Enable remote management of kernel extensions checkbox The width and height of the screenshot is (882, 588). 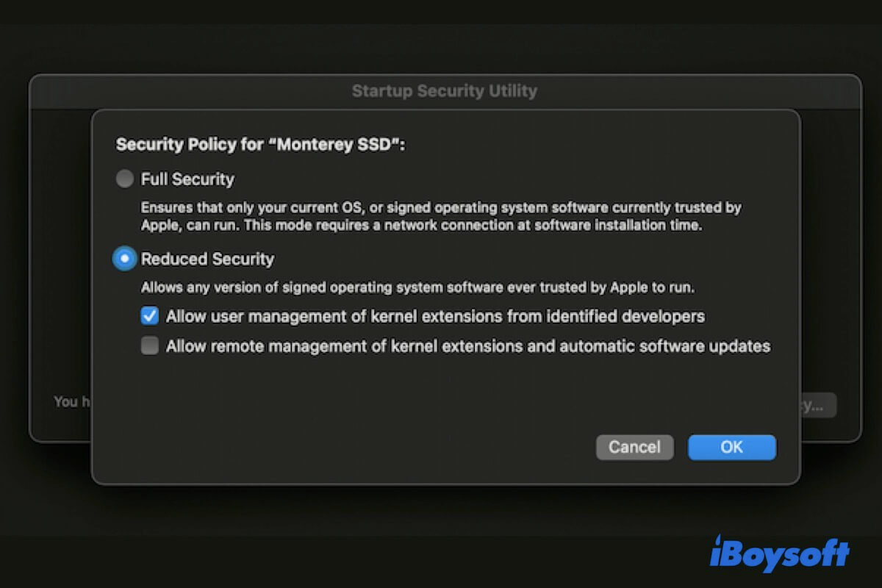(150, 346)
